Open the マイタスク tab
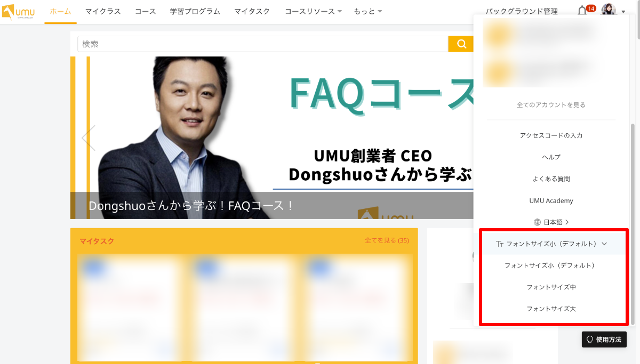Viewport: 640px width, 364px height. [252, 12]
